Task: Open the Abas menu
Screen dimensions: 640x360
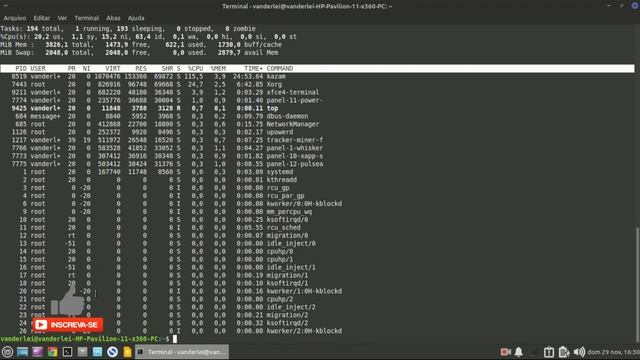Action: [113, 18]
